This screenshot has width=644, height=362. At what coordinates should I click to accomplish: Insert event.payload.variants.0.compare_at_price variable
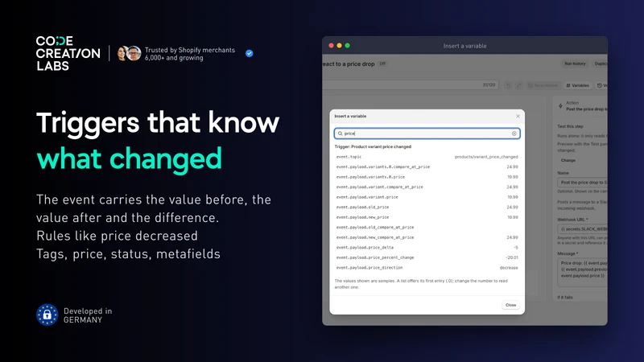(427, 167)
